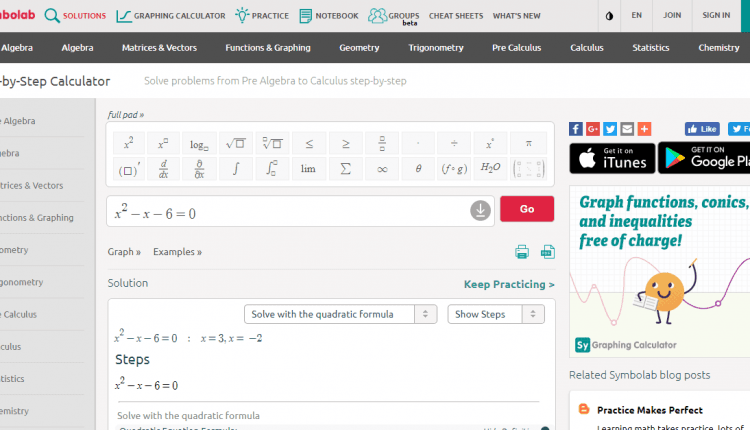Insert the integral symbol
The width and height of the screenshot is (750, 430).
(236, 169)
